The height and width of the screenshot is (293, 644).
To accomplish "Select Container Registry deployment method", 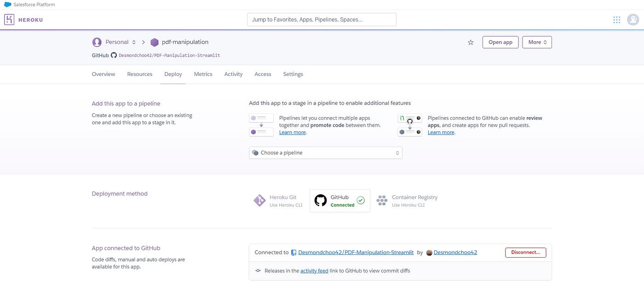I will click(x=407, y=201).
